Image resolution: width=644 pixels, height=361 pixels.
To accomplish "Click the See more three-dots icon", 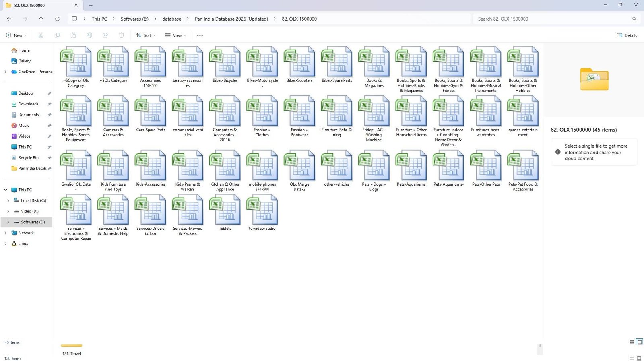I will 200,35.
